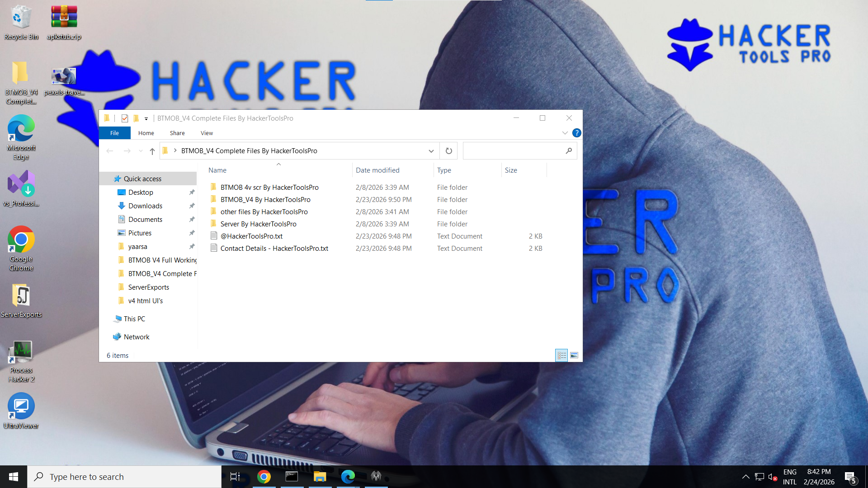
Task: Select @HackerToolsPro.txt file
Action: [251, 236]
